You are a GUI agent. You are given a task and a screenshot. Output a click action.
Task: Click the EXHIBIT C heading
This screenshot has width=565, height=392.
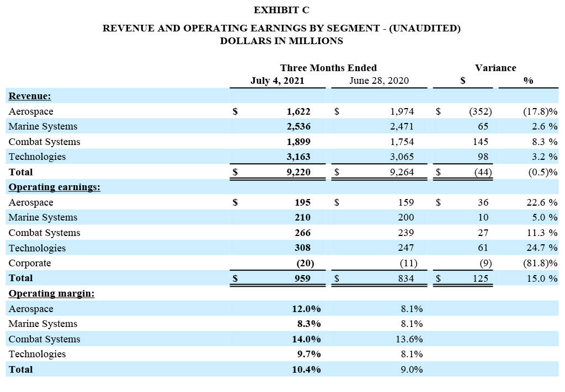pyautogui.click(x=281, y=10)
